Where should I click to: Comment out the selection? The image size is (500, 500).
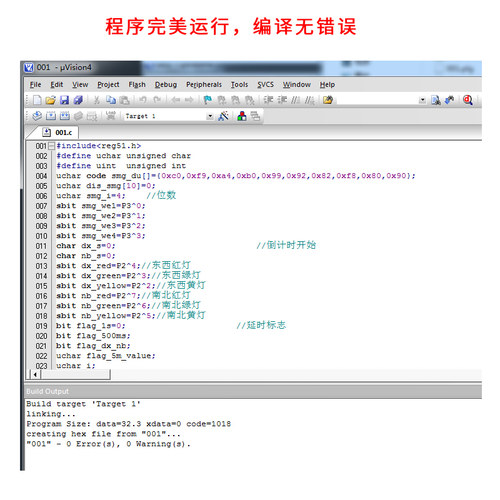point(296,100)
